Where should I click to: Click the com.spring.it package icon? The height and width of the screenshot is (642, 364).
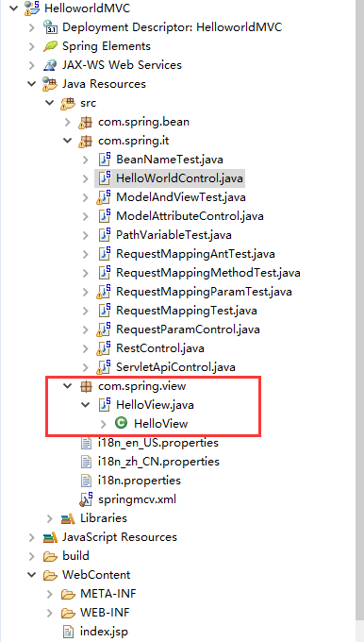(x=86, y=141)
